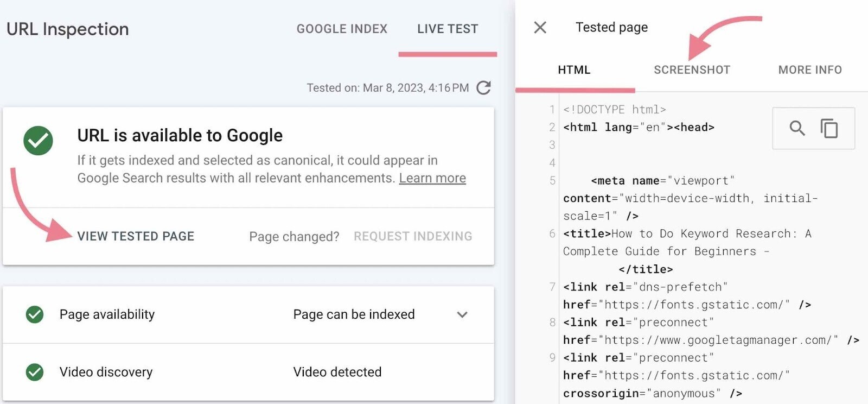Close the Tested page panel
Viewport: 868px width, 404px height.
coord(540,27)
